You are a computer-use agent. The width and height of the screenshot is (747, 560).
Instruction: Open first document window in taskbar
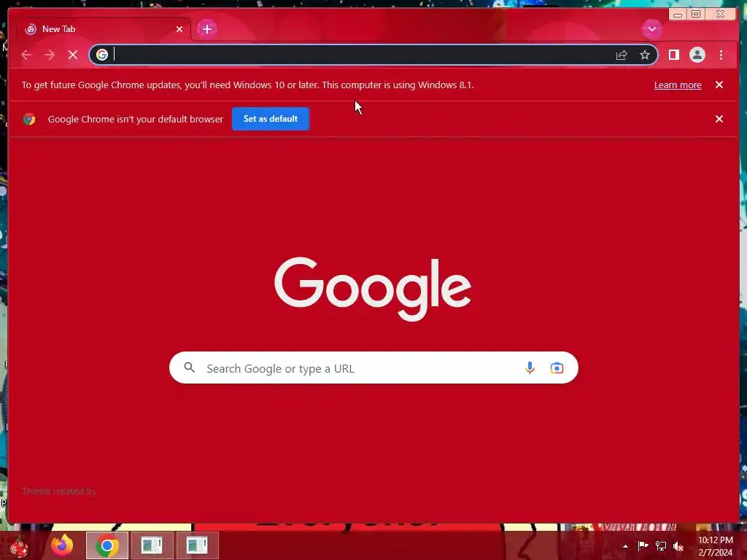point(152,545)
